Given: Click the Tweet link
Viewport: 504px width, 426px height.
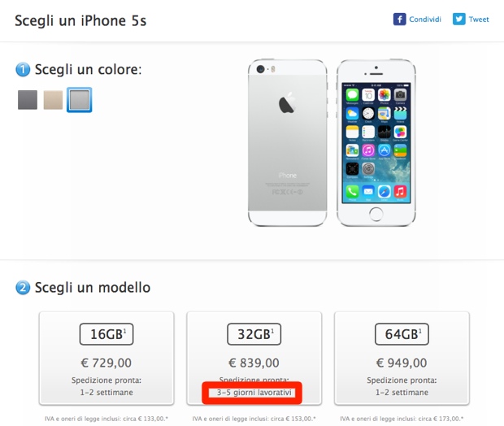Looking at the screenshot, I should 479,20.
